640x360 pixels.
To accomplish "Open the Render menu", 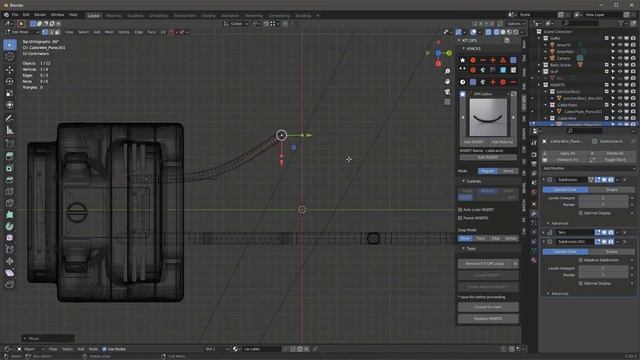I will (40, 15).
